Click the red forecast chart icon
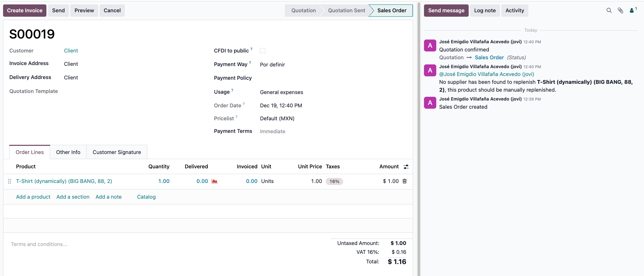This screenshot has width=644, height=276. coord(215,181)
